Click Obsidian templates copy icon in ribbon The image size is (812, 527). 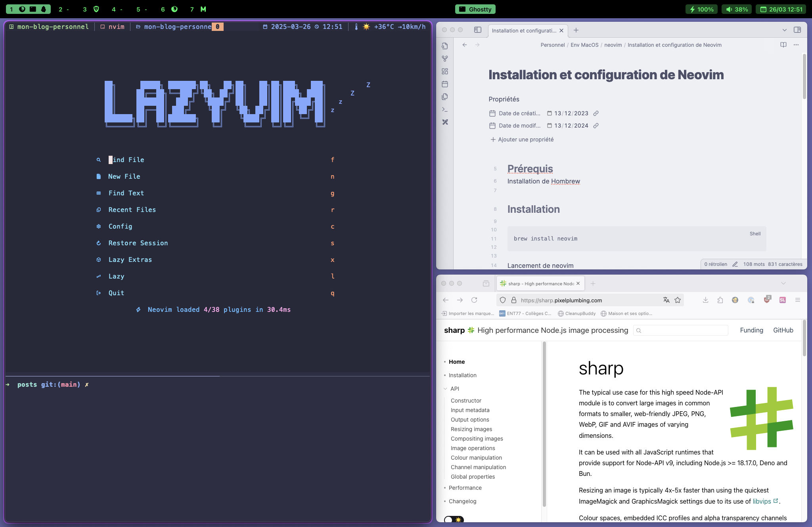tap(445, 97)
